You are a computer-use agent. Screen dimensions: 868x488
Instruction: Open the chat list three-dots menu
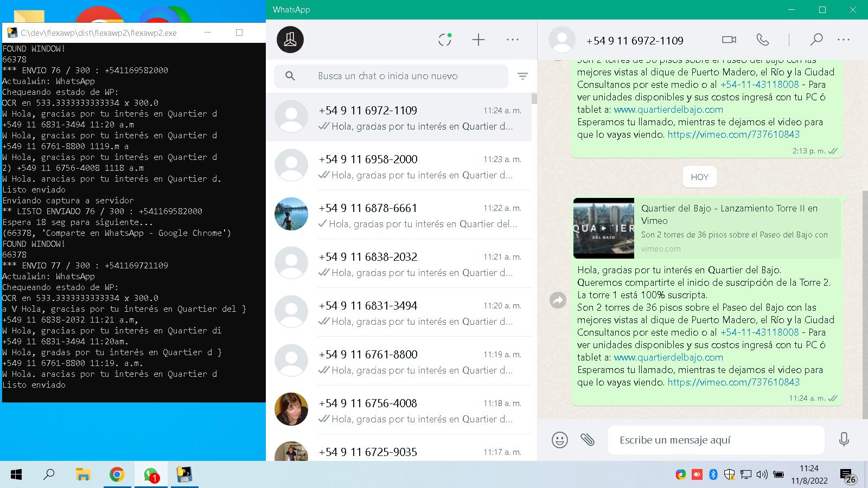coord(513,40)
